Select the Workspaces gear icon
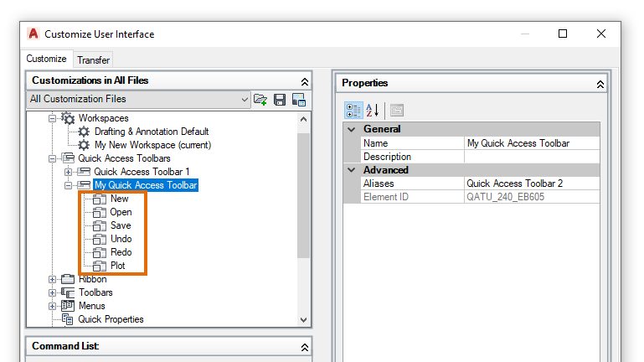The width and height of the screenshot is (644, 362). [x=68, y=118]
